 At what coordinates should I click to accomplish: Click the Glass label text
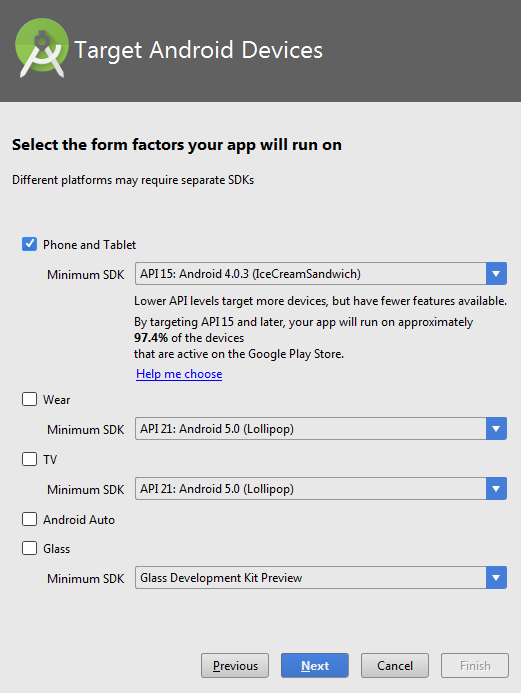57,548
